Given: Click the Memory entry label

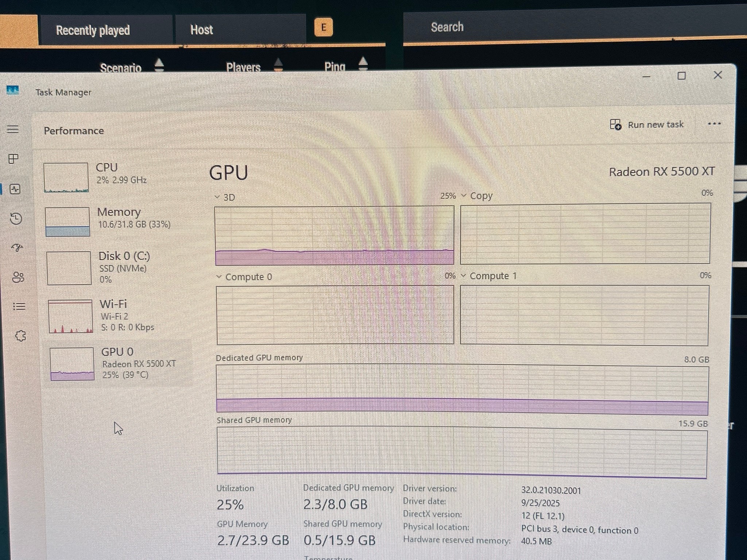Looking at the screenshot, I should tap(119, 212).
